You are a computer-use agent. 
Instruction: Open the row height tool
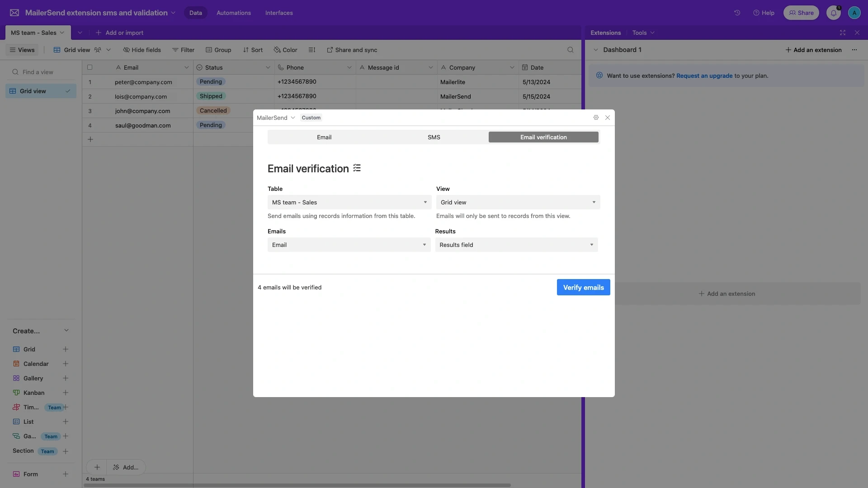311,50
